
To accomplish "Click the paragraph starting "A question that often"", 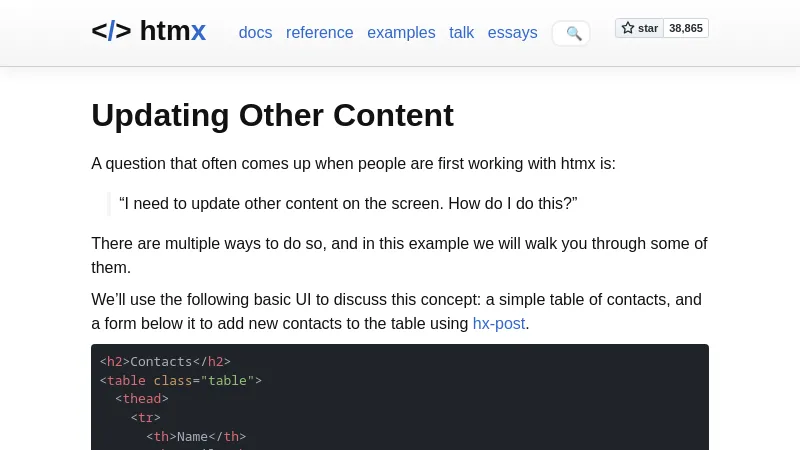I will pyautogui.click(x=353, y=163).
